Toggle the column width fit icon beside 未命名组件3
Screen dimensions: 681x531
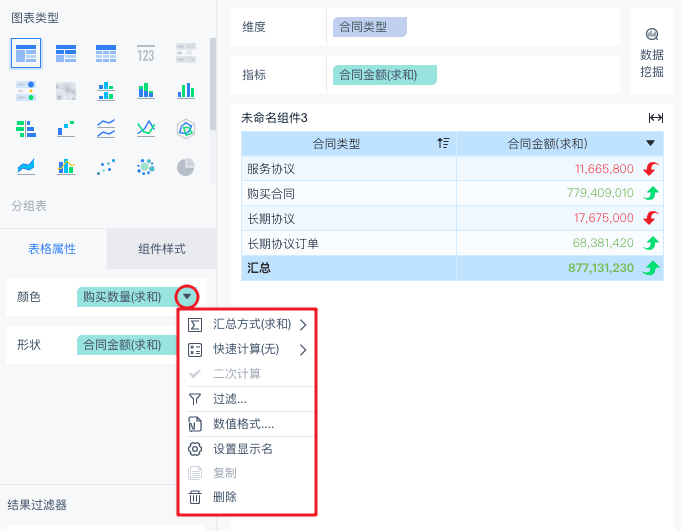655,118
